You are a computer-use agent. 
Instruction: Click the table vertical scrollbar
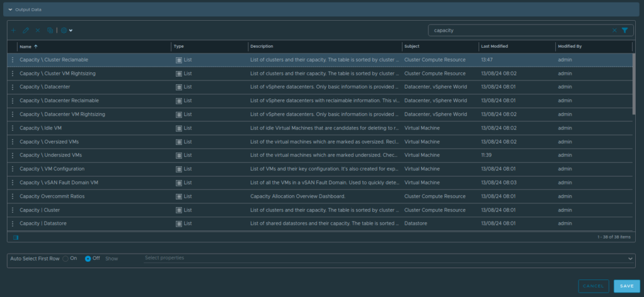(634, 84)
